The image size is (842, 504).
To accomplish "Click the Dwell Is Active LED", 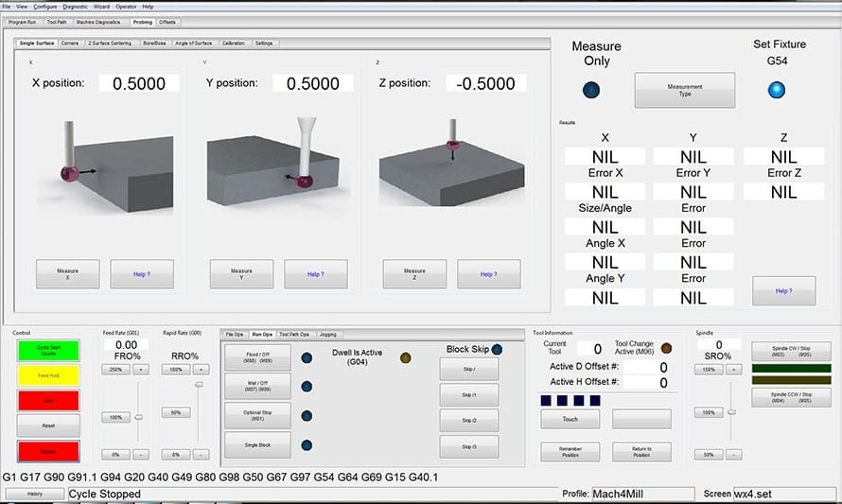I will click(406, 357).
